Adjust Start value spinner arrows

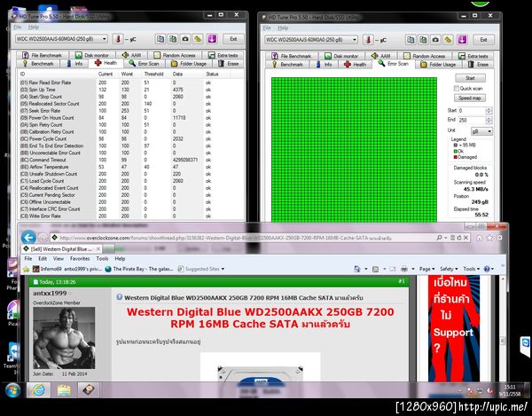(489, 111)
